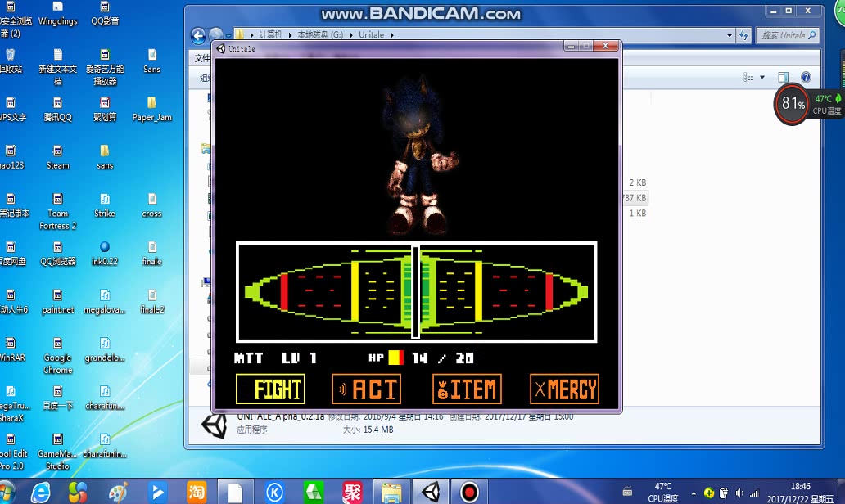Refresh the Explorer folder view

744,35
